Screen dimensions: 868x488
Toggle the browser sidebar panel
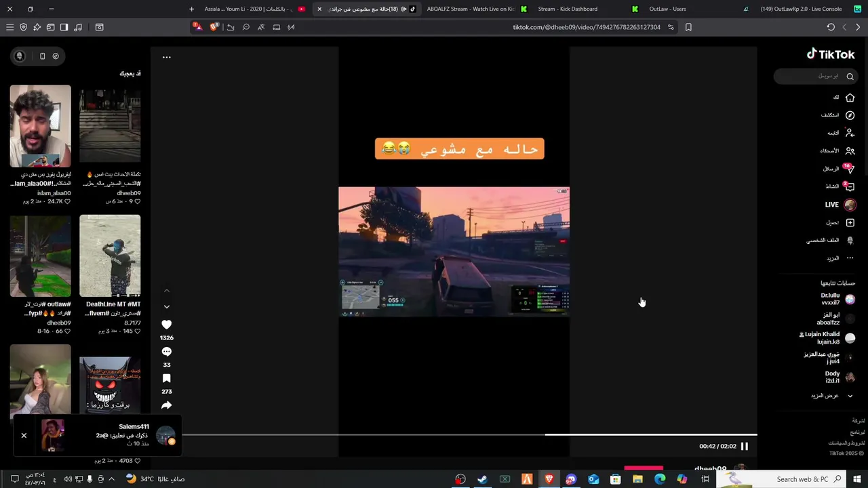point(64,27)
